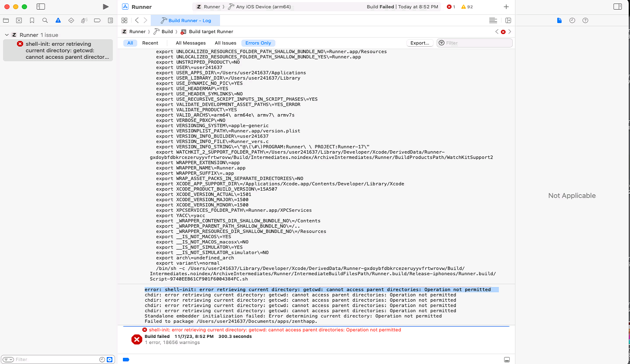
Task: Show All Messages in the log
Action: (x=191, y=43)
